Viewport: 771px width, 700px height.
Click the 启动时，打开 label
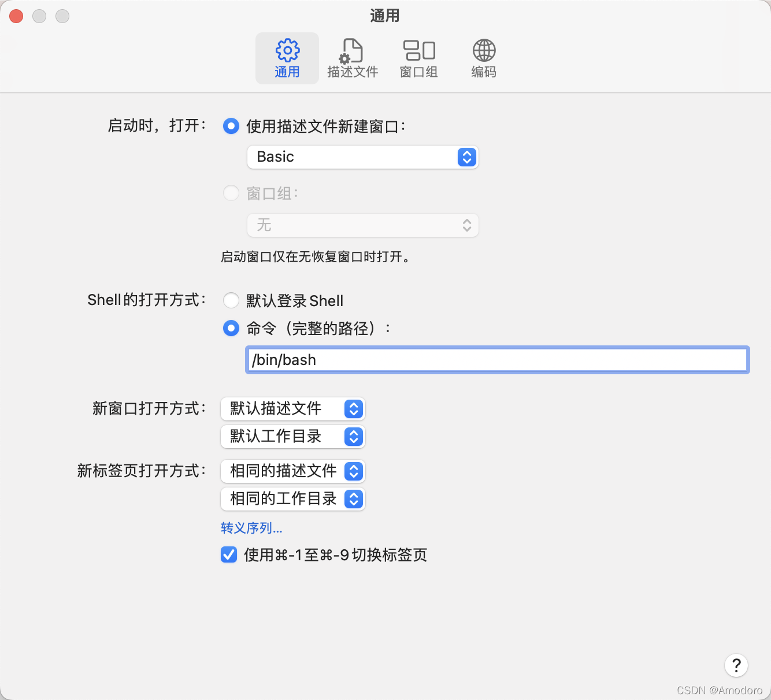pyautogui.click(x=157, y=125)
